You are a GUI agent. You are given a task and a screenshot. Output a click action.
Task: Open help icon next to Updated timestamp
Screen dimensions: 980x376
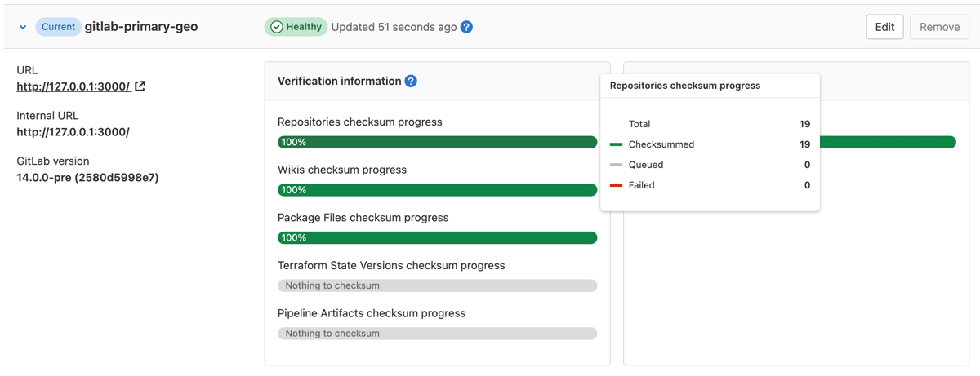pyautogui.click(x=466, y=27)
